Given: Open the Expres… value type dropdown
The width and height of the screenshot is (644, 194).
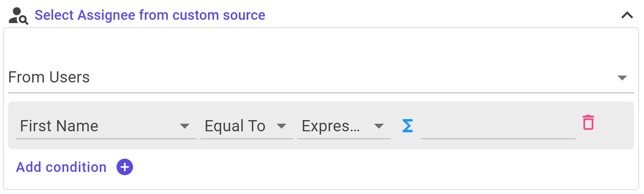Looking at the screenshot, I should point(344,126).
